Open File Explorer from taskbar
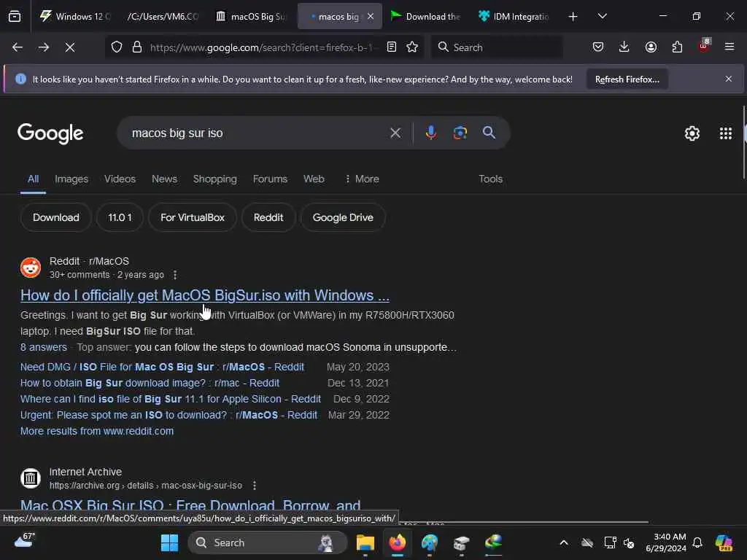The height and width of the screenshot is (560, 747). (x=365, y=542)
